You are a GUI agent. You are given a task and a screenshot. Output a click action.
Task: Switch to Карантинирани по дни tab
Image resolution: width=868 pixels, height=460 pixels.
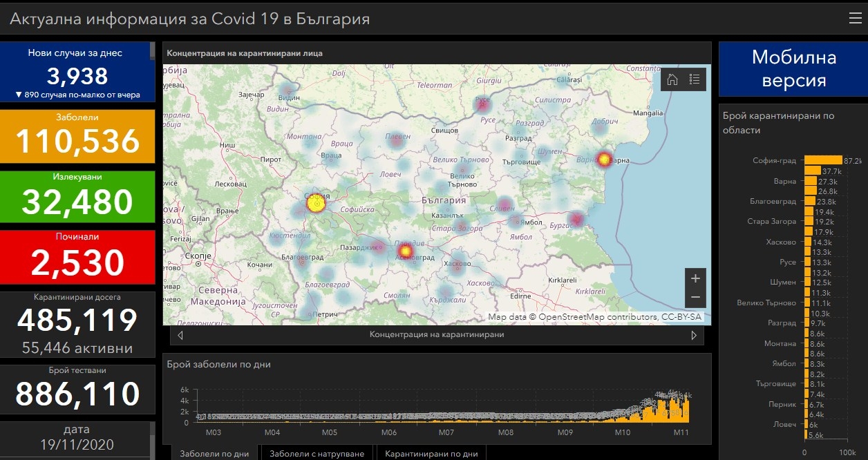pos(431,453)
